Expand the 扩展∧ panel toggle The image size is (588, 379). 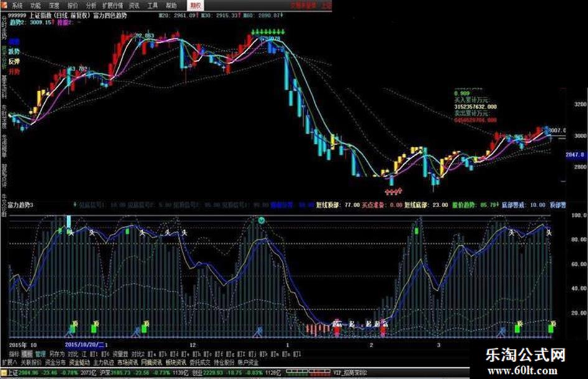click(x=9, y=363)
